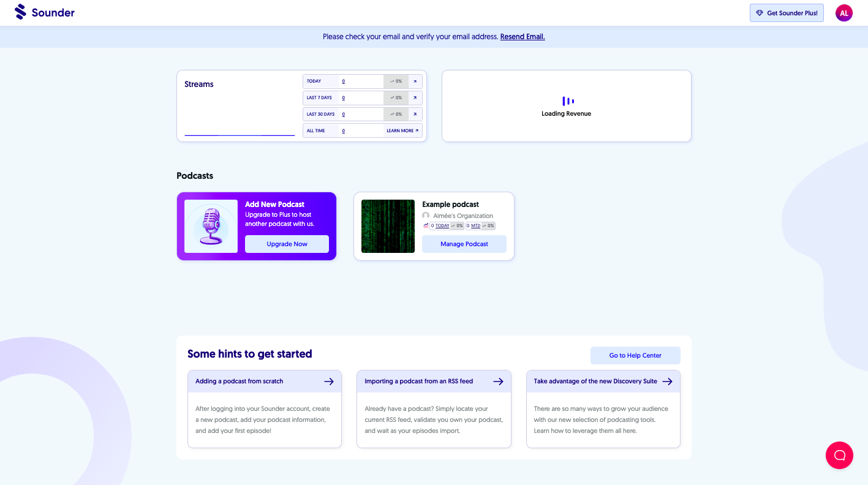
Task: Go to the Help Center
Action: [635, 355]
